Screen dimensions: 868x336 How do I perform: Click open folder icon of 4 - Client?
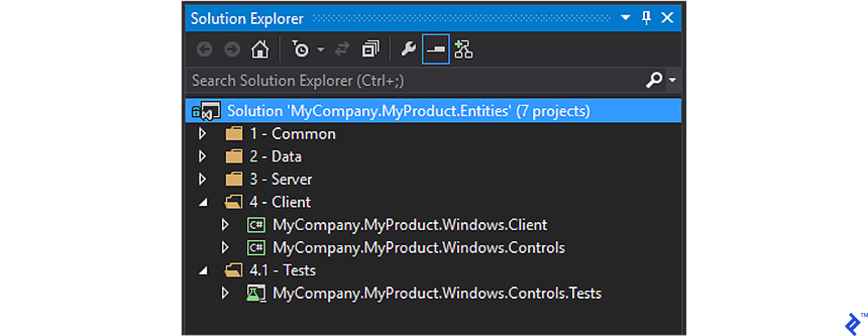234,202
